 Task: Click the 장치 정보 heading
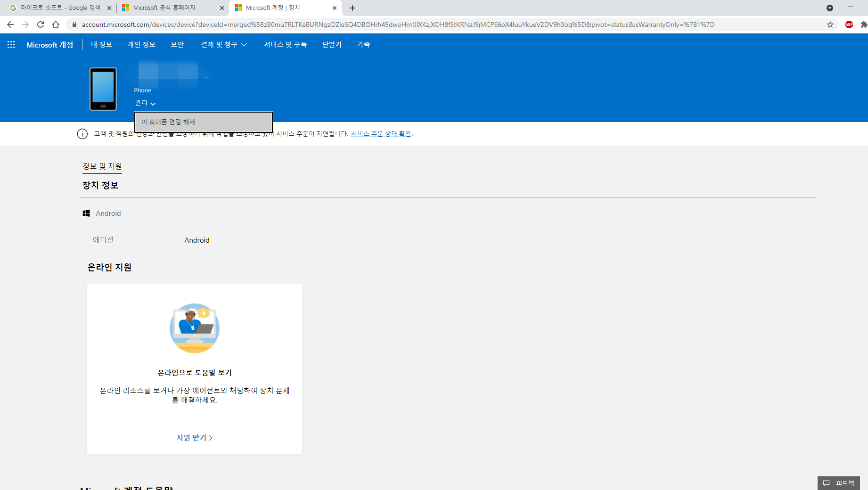pyautogui.click(x=100, y=185)
